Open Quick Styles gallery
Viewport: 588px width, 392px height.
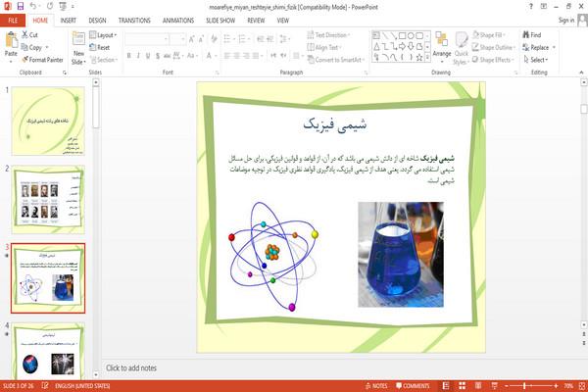pyautogui.click(x=461, y=49)
